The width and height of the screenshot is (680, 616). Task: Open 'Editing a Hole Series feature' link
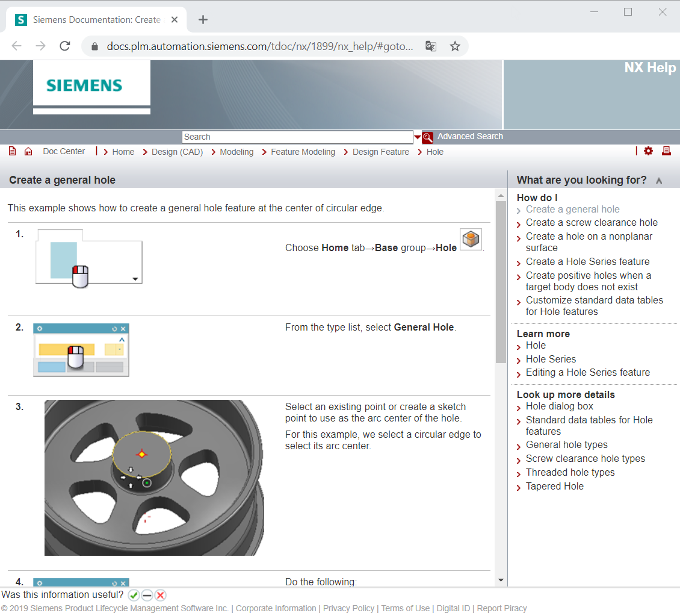pos(587,373)
